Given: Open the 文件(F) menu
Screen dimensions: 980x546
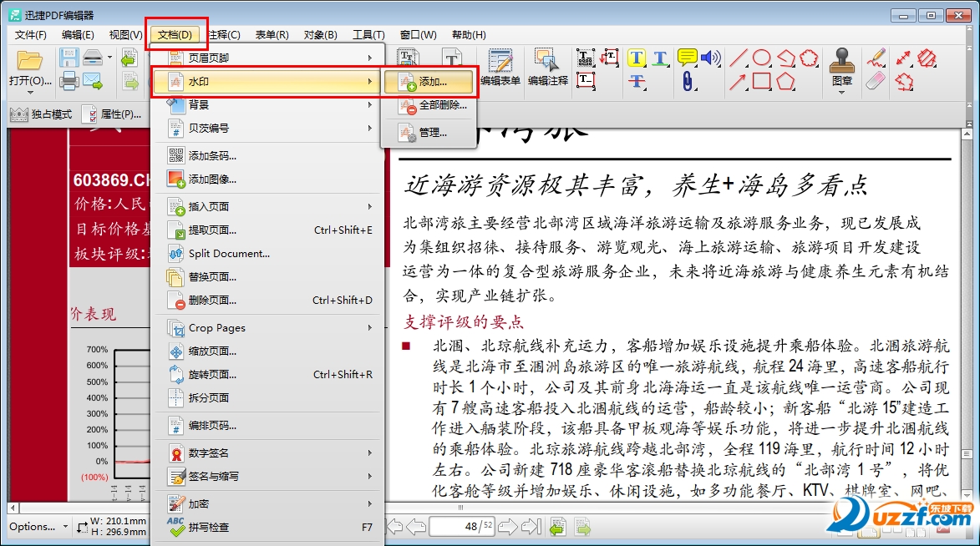Looking at the screenshot, I should (31, 34).
